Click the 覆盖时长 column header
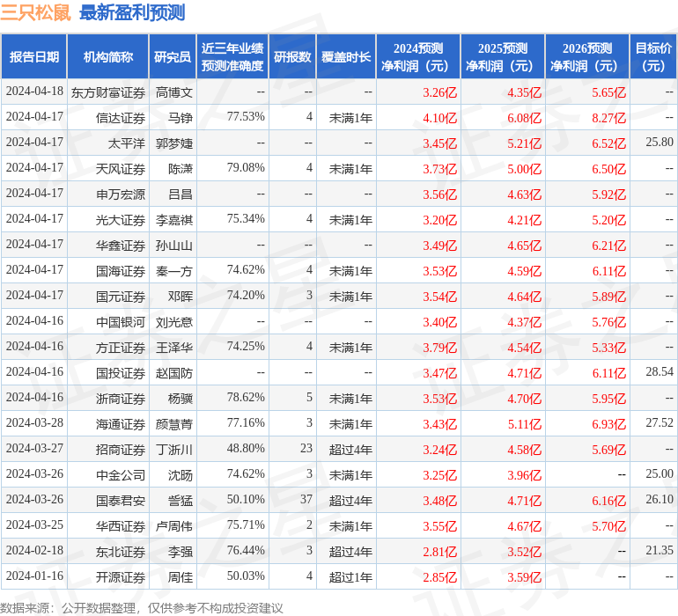Image resolution: width=678 pixels, height=616 pixels. tap(346, 56)
